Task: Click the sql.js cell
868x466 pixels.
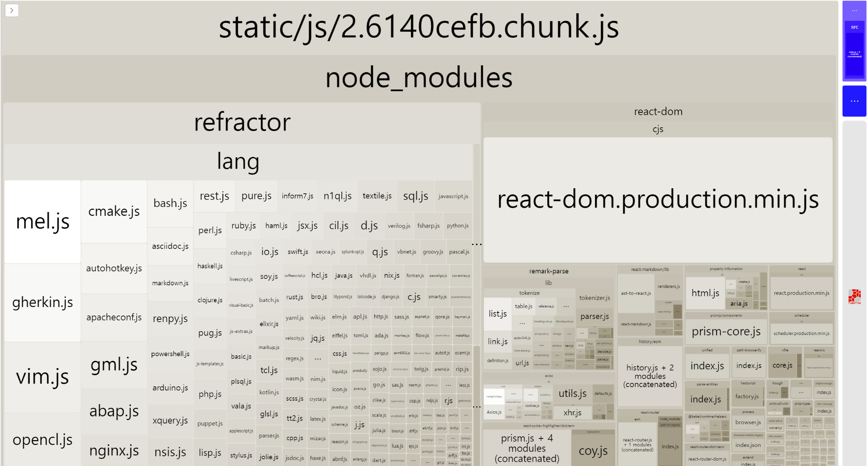Action: (x=416, y=196)
